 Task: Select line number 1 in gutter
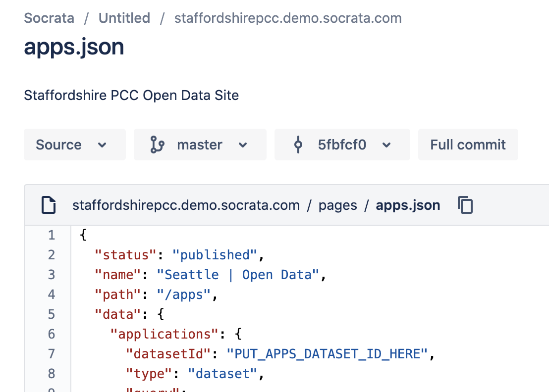[52, 235]
